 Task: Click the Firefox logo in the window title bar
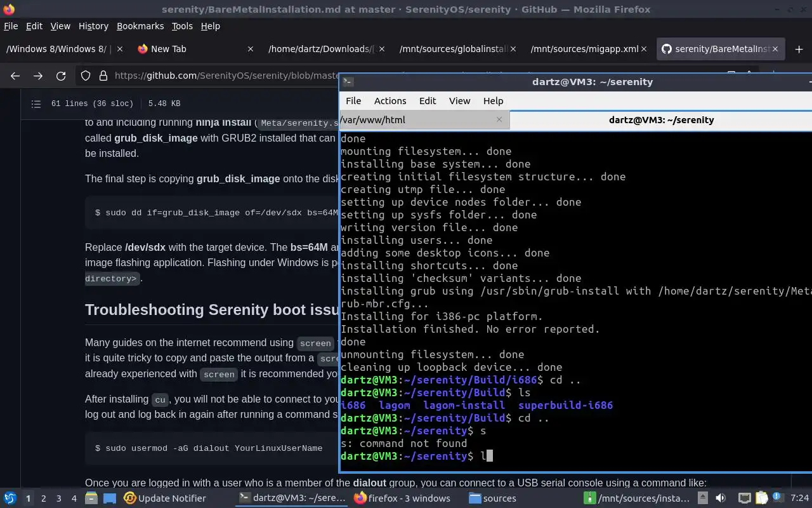click(x=9, y=9)
